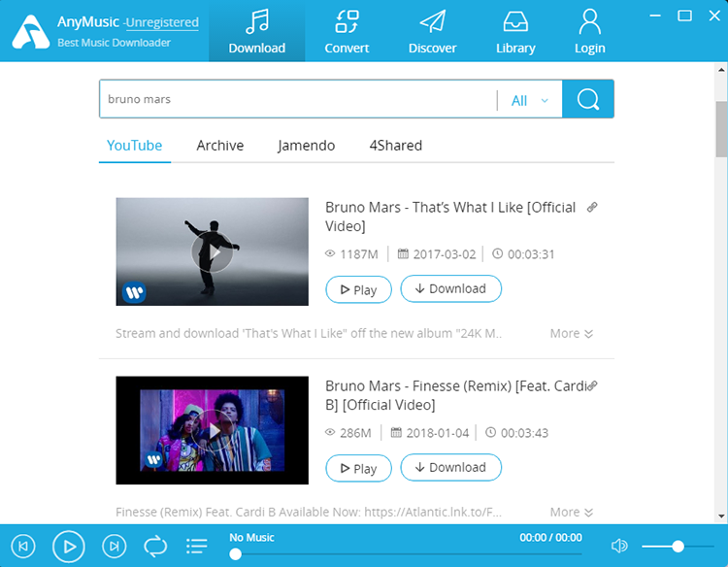Download That's What I Like
The width and height of the screenshot is (728, 567).
pos(450,289)
